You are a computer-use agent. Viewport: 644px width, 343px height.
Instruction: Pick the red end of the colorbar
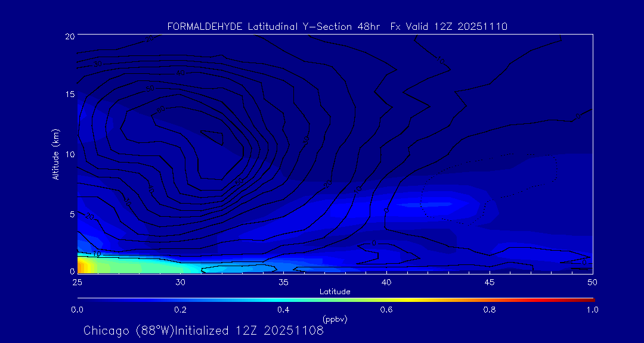590,299
